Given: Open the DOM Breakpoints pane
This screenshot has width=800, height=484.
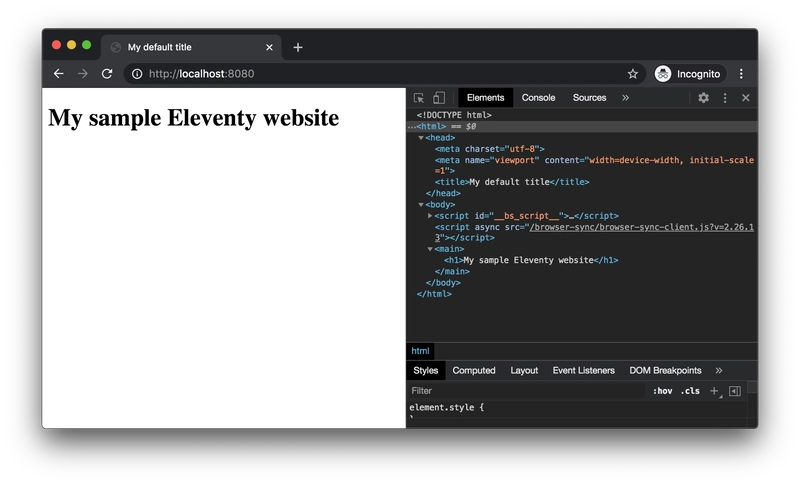Looking at the screenshot, I should coord(665,371).
